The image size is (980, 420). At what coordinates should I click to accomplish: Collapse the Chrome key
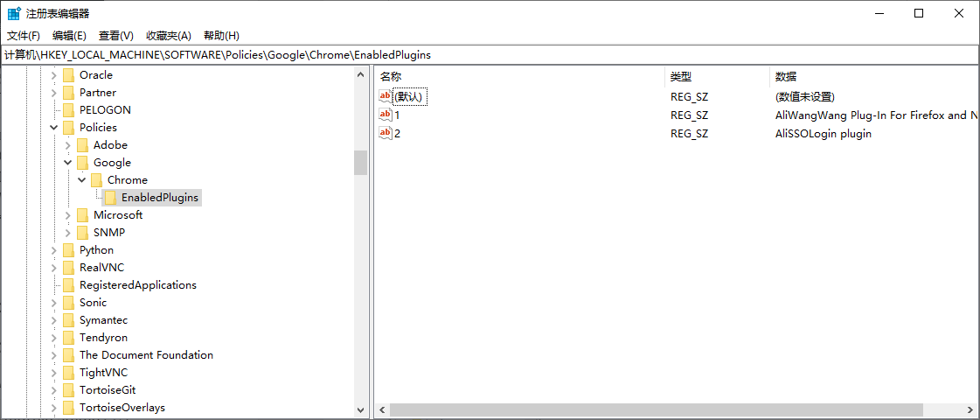click(x=82, y=180)
